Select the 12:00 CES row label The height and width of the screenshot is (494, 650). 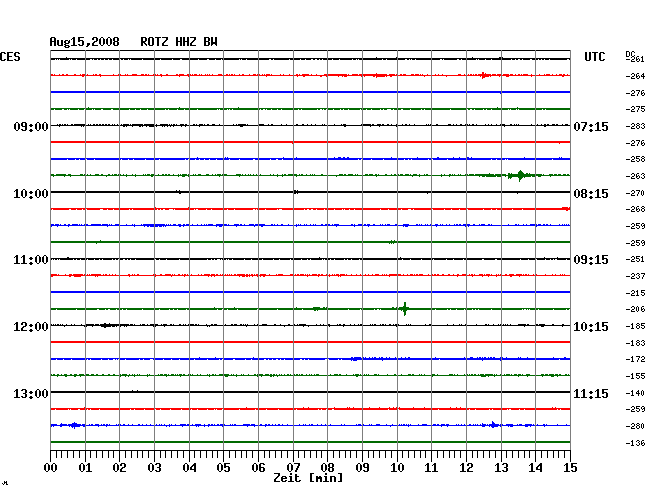(x=31, y=327)
